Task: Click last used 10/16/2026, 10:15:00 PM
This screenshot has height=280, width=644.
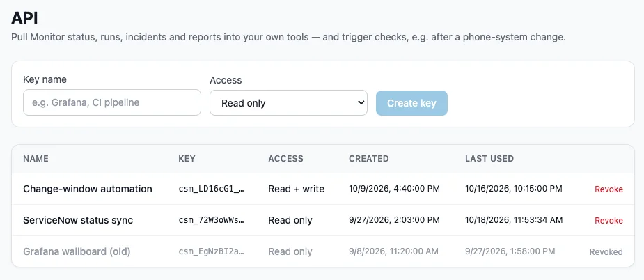Action: (514, 189)
